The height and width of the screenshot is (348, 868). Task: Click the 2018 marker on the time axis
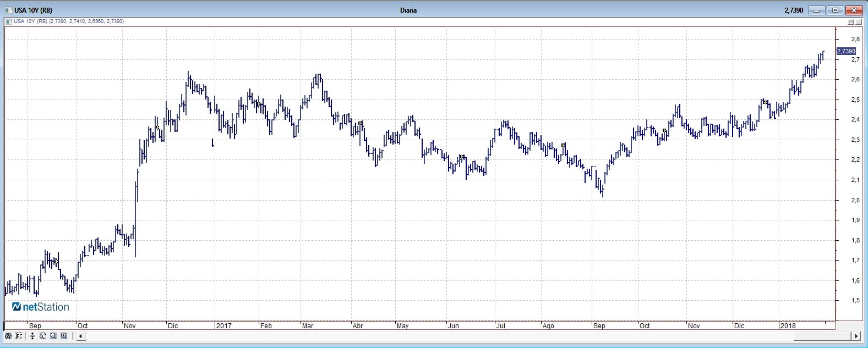tap(788, 325)
